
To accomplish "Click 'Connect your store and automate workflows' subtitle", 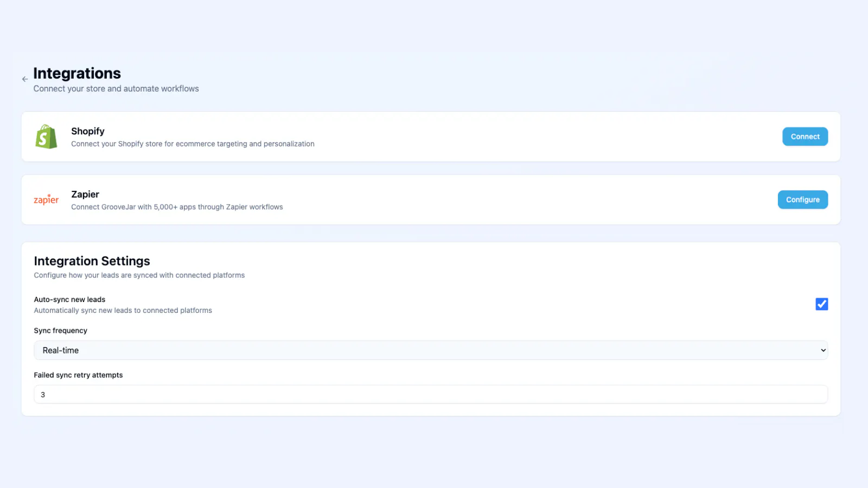I will point(116,88).
